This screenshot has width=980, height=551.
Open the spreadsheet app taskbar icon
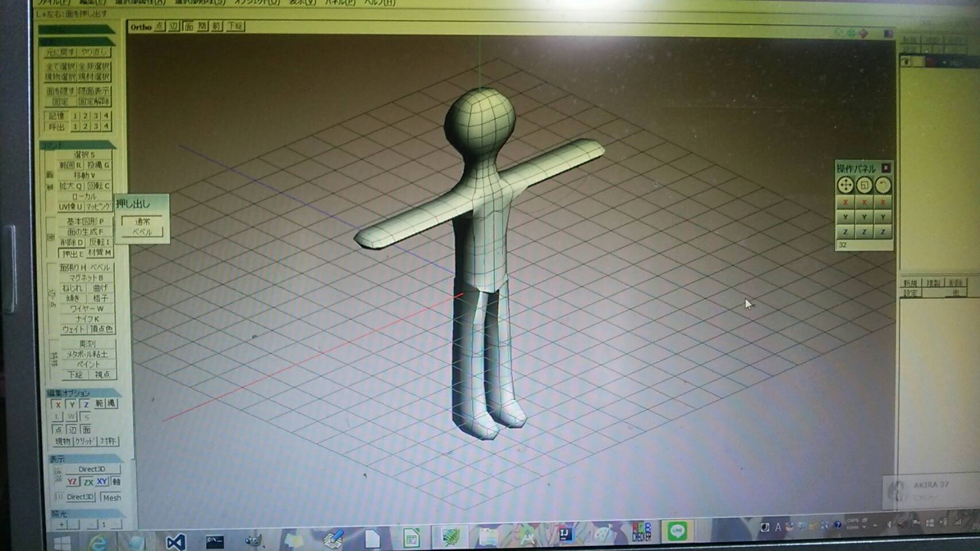(411, 538)
